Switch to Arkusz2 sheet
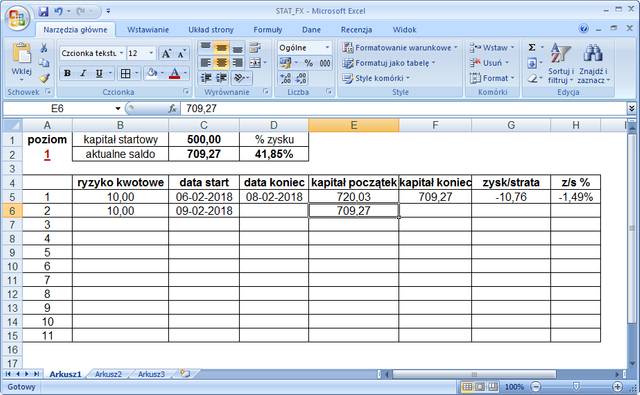Screen dimensions: 640x395 [x=108, y=374]
